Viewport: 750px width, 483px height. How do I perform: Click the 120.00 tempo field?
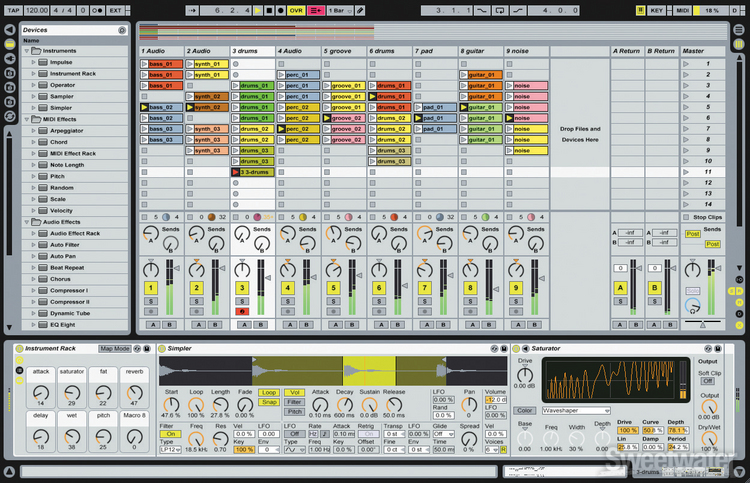(36, 10)
